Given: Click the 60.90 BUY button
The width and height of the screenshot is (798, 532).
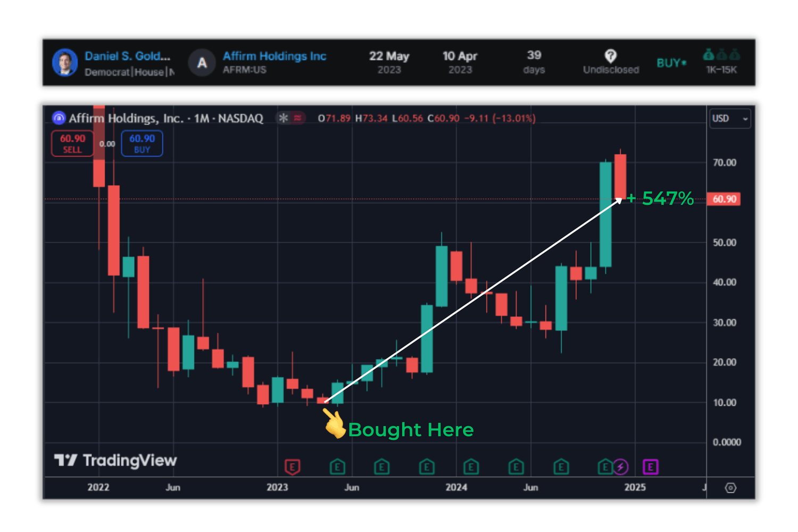Looking at the screenshot, I should click(142, 144).
